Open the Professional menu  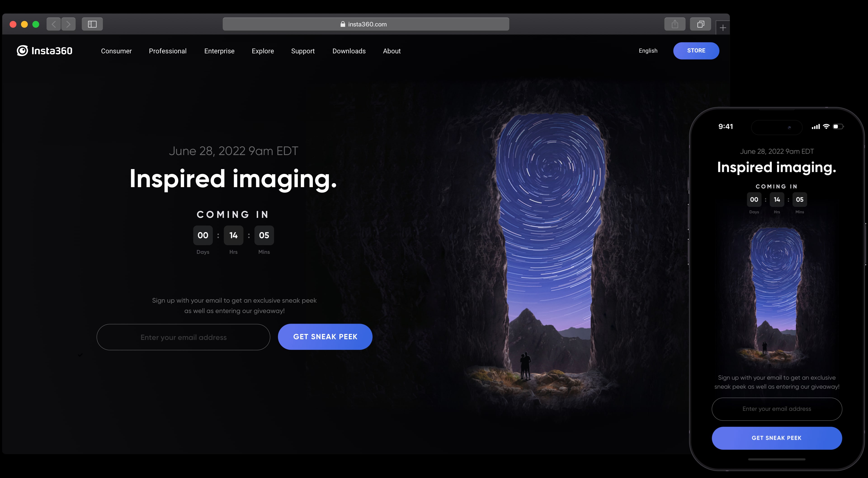pos(168,51)
